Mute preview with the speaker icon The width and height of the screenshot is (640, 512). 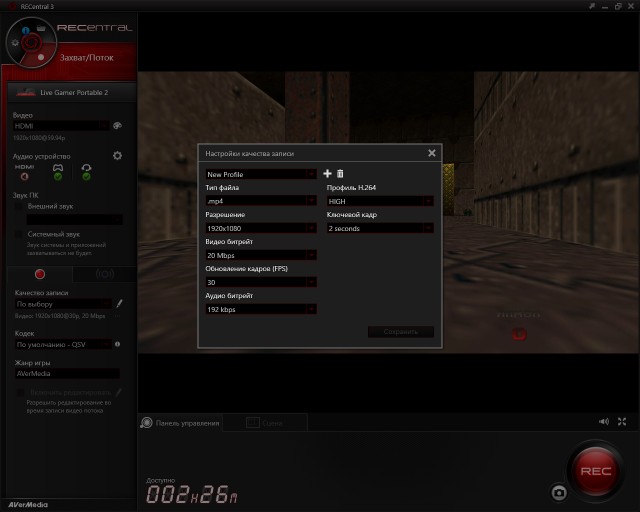click(604, 422)
